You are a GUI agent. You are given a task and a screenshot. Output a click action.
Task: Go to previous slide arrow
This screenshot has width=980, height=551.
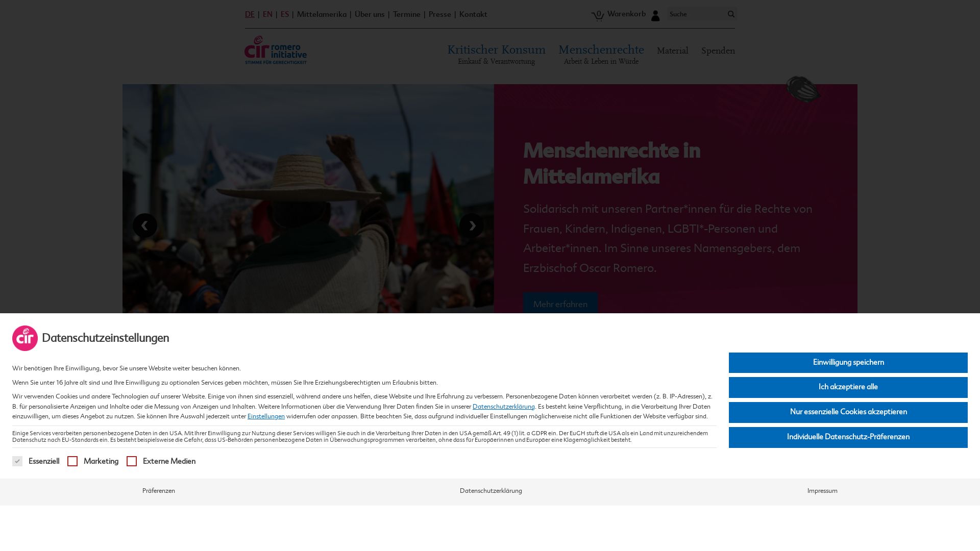[x=145, y=226]
